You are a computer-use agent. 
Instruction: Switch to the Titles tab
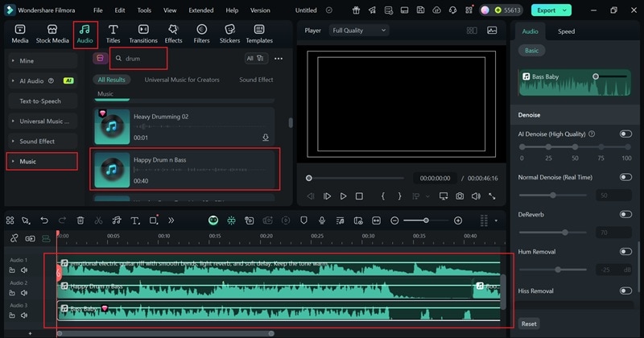(x=113, y=34)
